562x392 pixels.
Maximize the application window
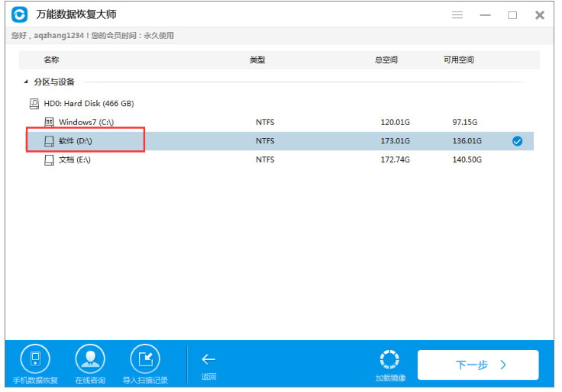coord(512,15)
